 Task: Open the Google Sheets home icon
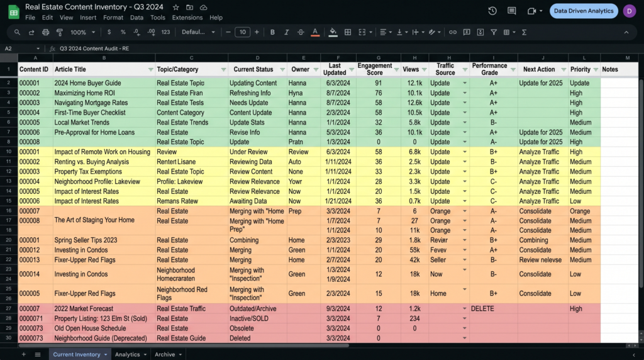pyautogui.click(x=14, y=12)
